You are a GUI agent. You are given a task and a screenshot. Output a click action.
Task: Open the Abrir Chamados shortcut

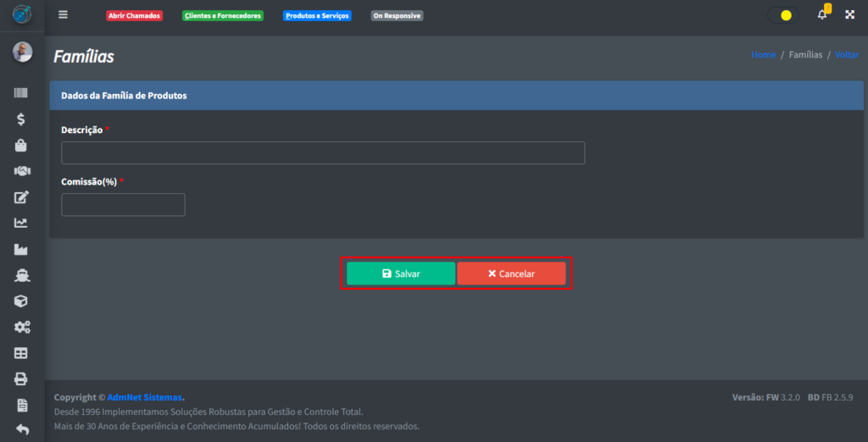coord(134,16)
